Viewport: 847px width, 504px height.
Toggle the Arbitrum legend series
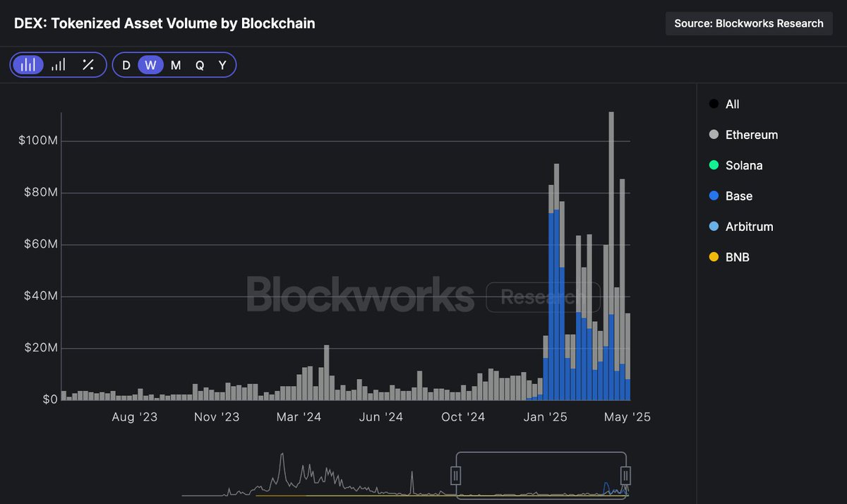coord(741,227)
